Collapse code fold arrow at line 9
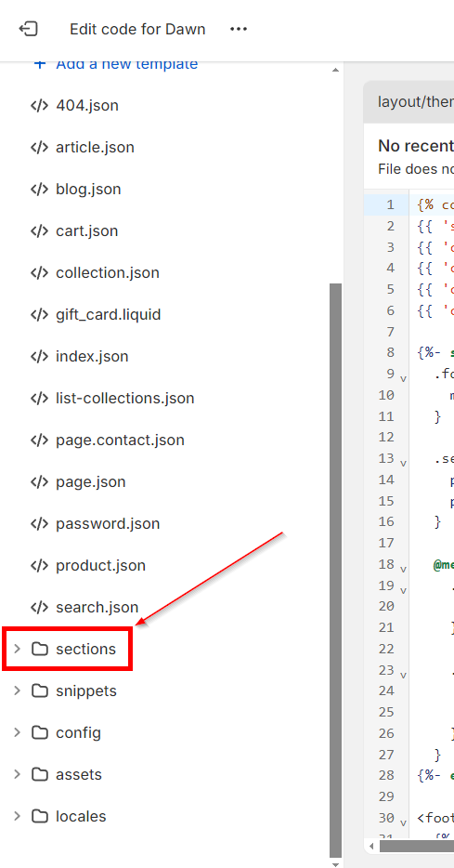454x868 pixels. tap(403, 378)
